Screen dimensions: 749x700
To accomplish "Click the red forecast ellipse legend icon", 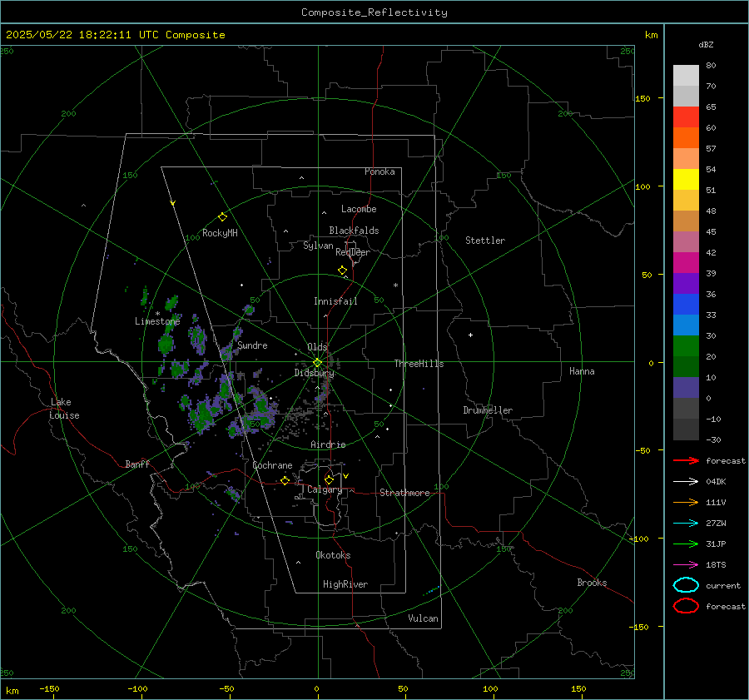I will 686,606.
